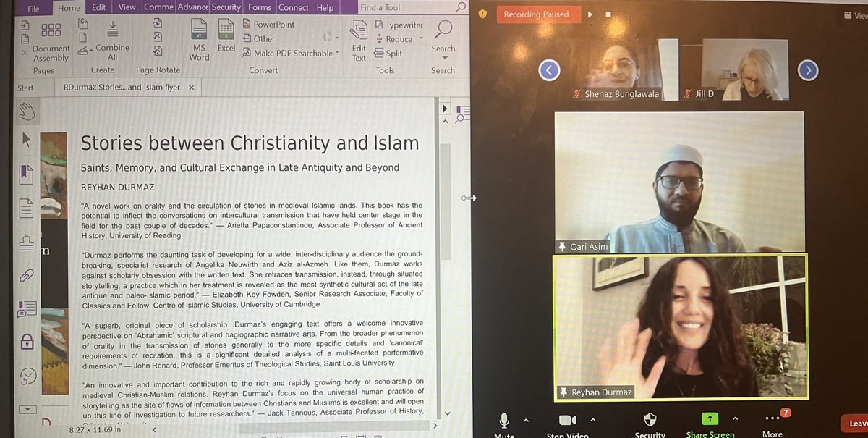Click the Combine All icon
This screenshot has height=438, width=868.
[x=113, y=29]
